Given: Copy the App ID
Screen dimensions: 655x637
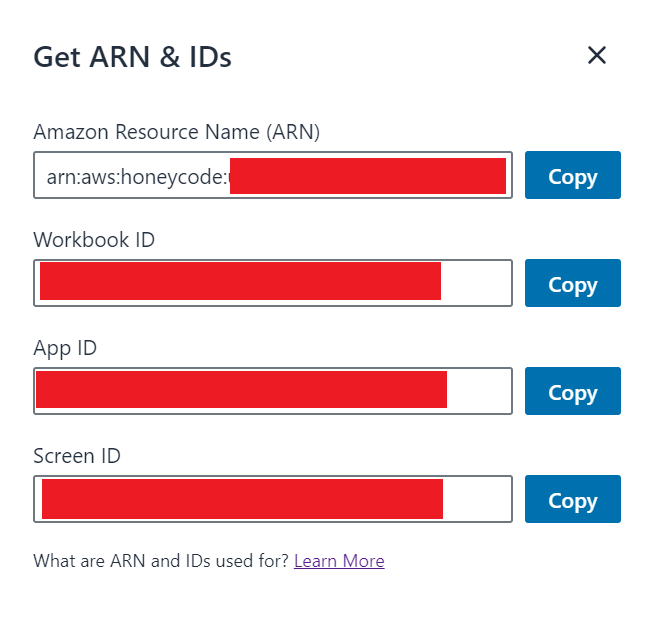Looking at the screenshot, I should [x=573, y=391].
